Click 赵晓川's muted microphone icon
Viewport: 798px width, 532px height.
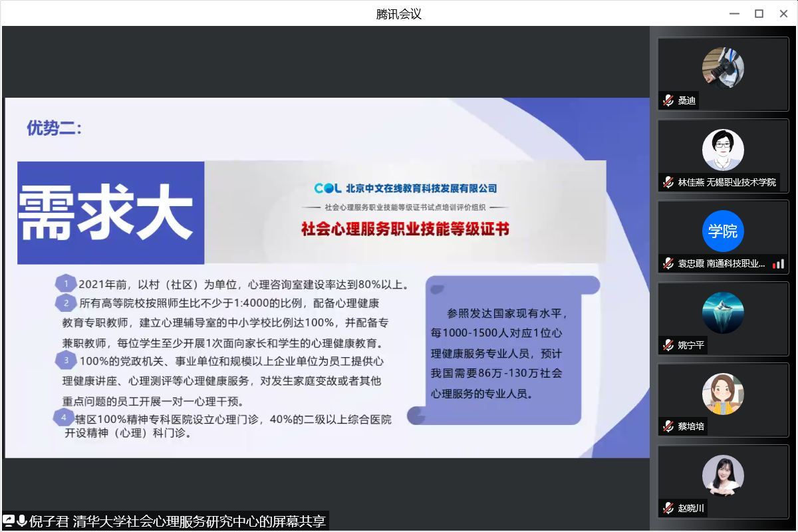click(x=668, y=508)
